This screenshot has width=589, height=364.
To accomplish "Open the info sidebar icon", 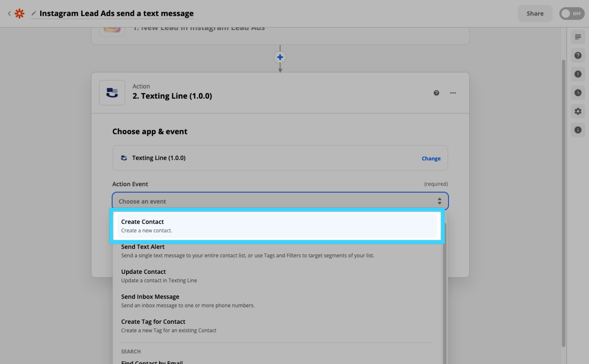I will 578,130.
